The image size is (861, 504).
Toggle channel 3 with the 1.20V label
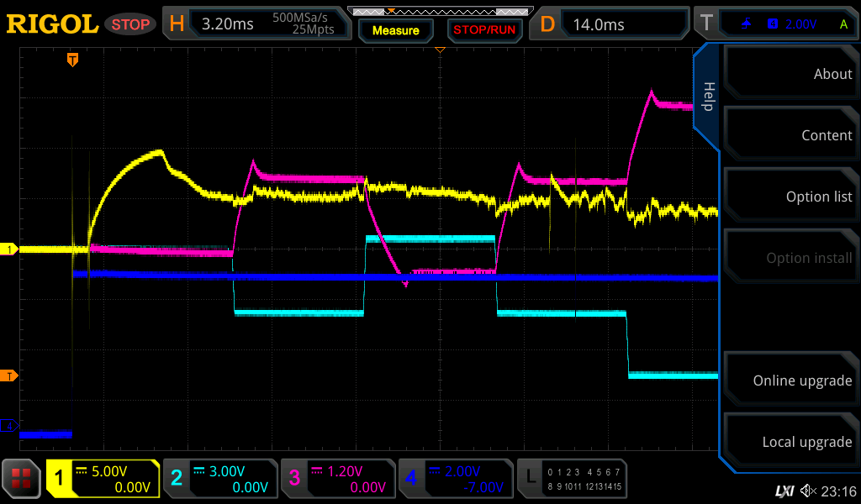(337, 479)
